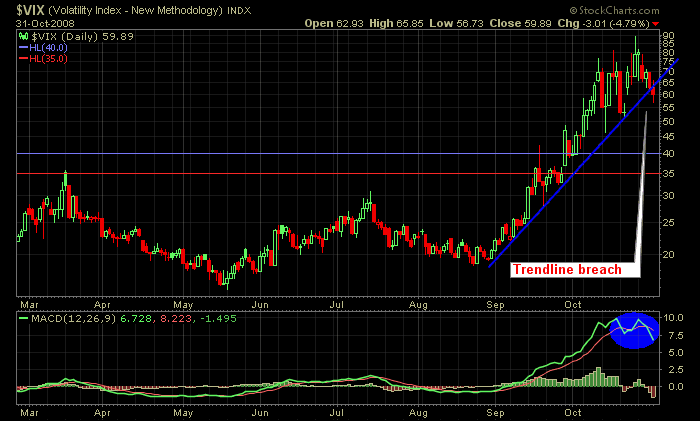Click the 40 label on price axis
Viewport: 700px width, 421px height.
coord(668,154)
